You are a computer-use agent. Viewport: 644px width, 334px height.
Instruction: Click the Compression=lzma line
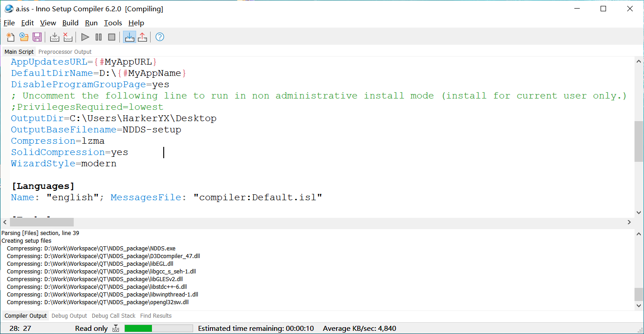58,141
